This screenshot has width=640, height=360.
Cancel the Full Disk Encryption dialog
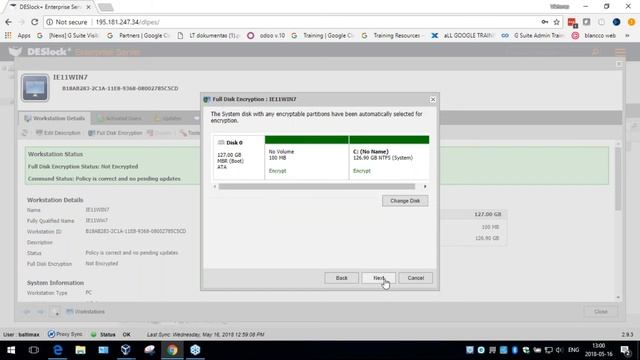(416, 278)
